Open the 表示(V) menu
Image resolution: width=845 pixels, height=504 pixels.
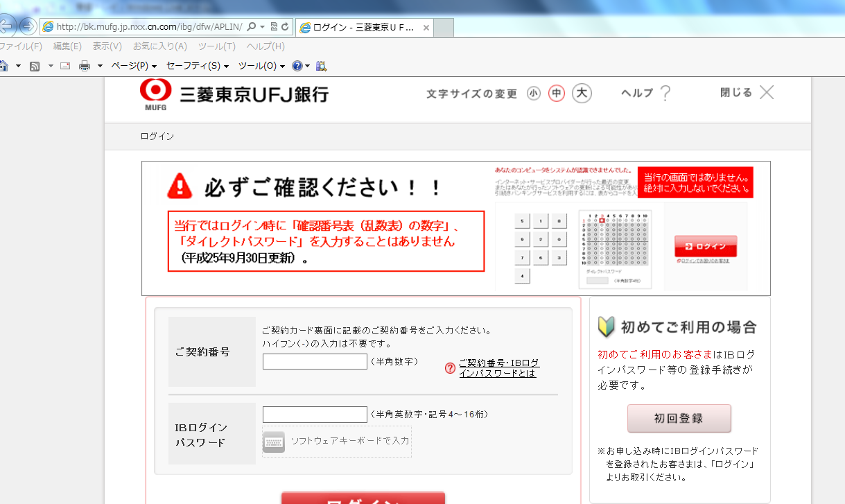[107, 46]
